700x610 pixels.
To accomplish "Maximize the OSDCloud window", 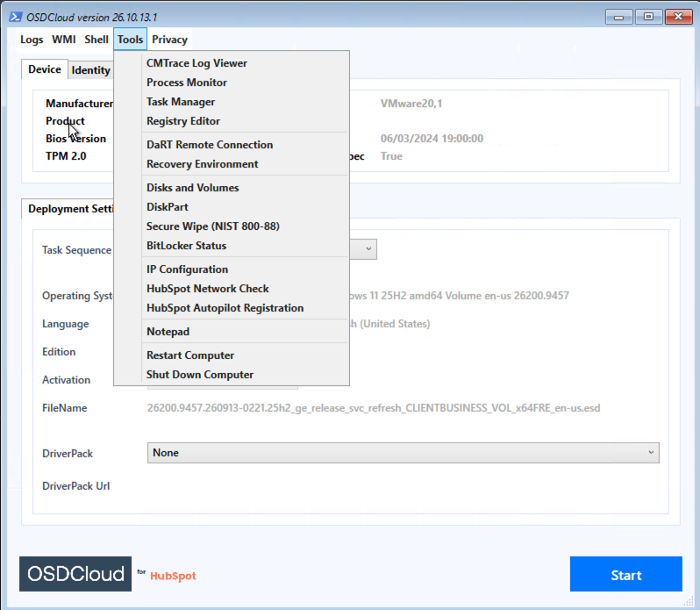I will click(x=648, y=17).
